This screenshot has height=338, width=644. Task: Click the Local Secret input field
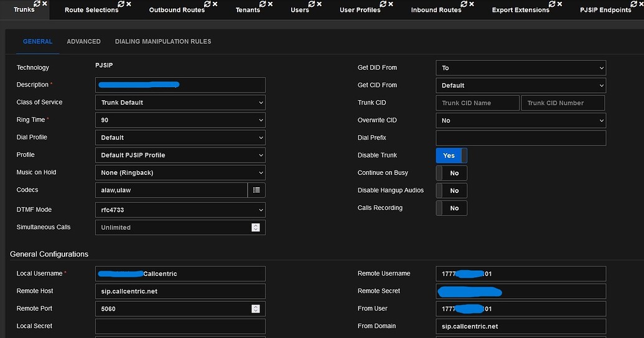tap(180, 327)
